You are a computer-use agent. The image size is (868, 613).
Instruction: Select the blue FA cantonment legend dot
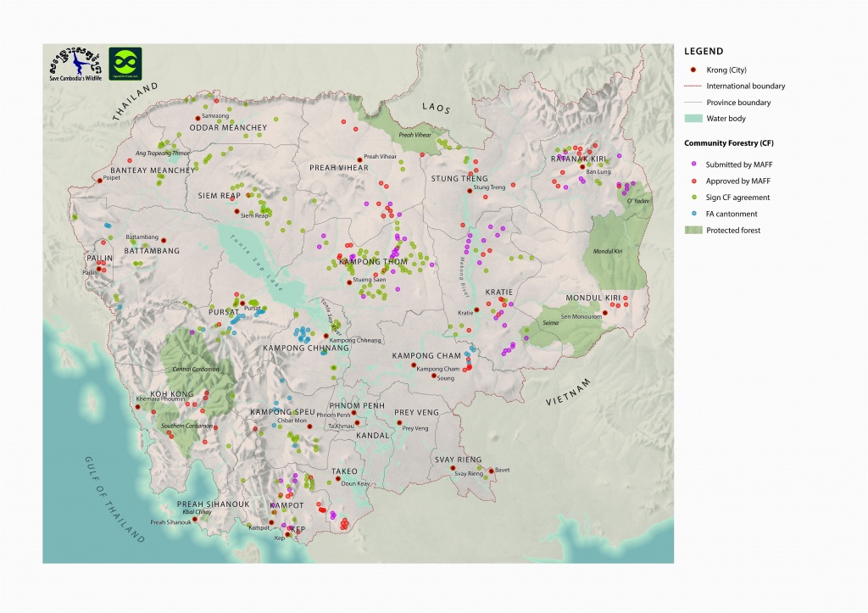click(x=693, y=214)
